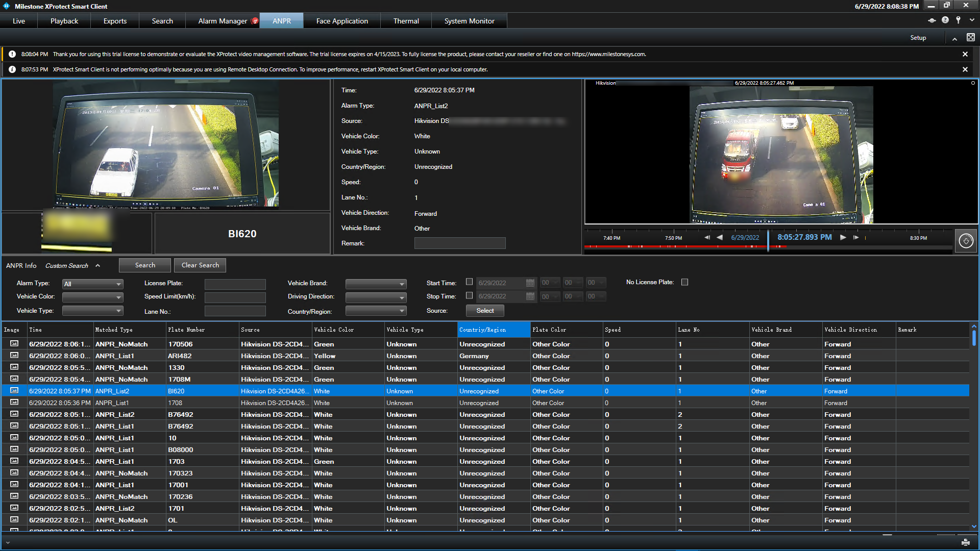980x551 pixels.
Task: Enable the Start Time checkbox
Action: 469,282
